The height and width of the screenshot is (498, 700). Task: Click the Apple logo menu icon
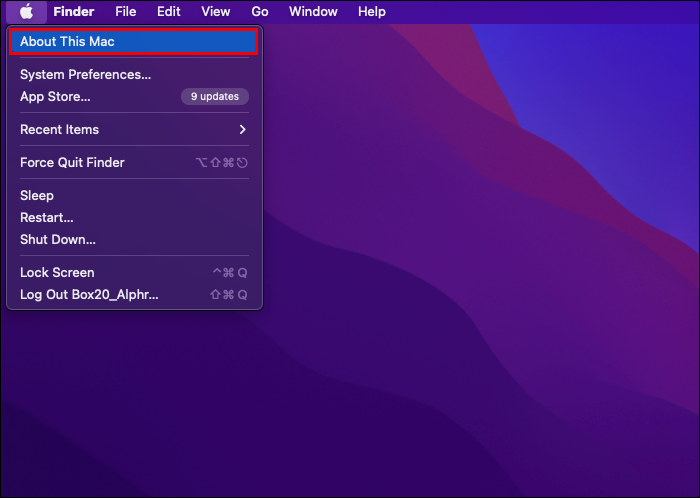26,12
